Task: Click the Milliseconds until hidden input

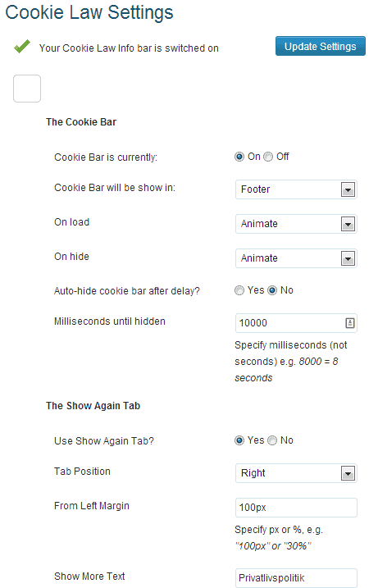Action: pyautogui.click(x=296, y=323)
